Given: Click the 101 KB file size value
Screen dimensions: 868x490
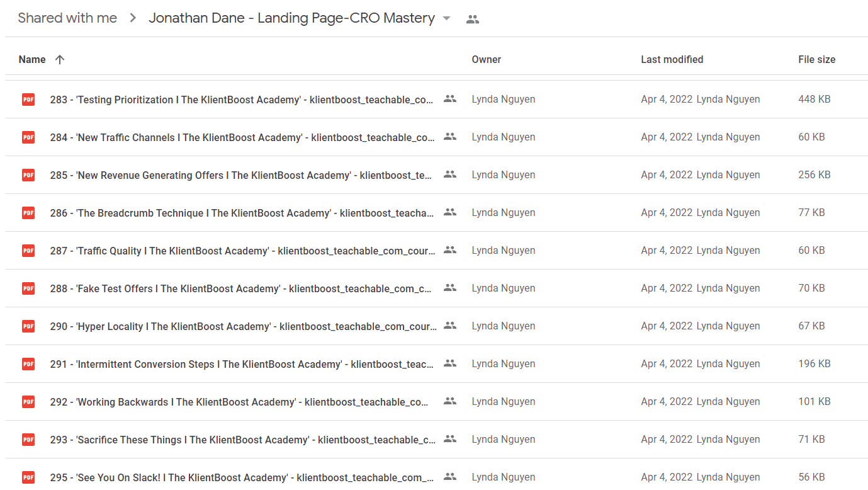Looking at the screenshot, I should point(814,402).
